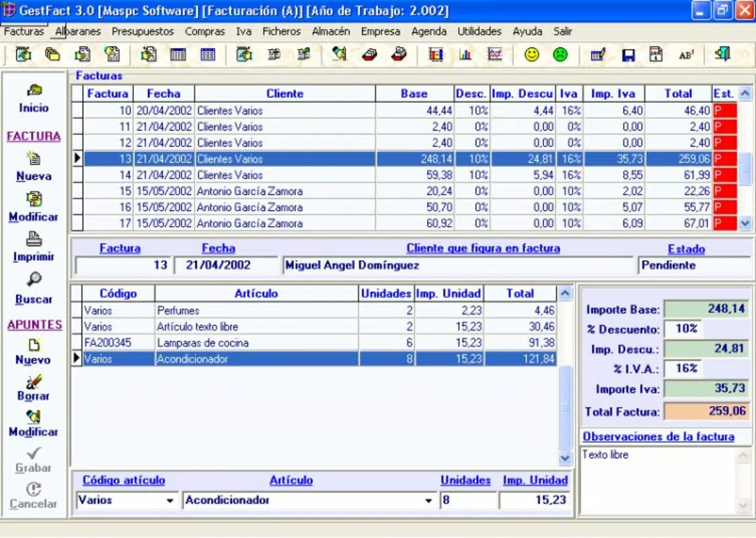
Task: Save changes with Grabar
Action: tap(34, 460)
